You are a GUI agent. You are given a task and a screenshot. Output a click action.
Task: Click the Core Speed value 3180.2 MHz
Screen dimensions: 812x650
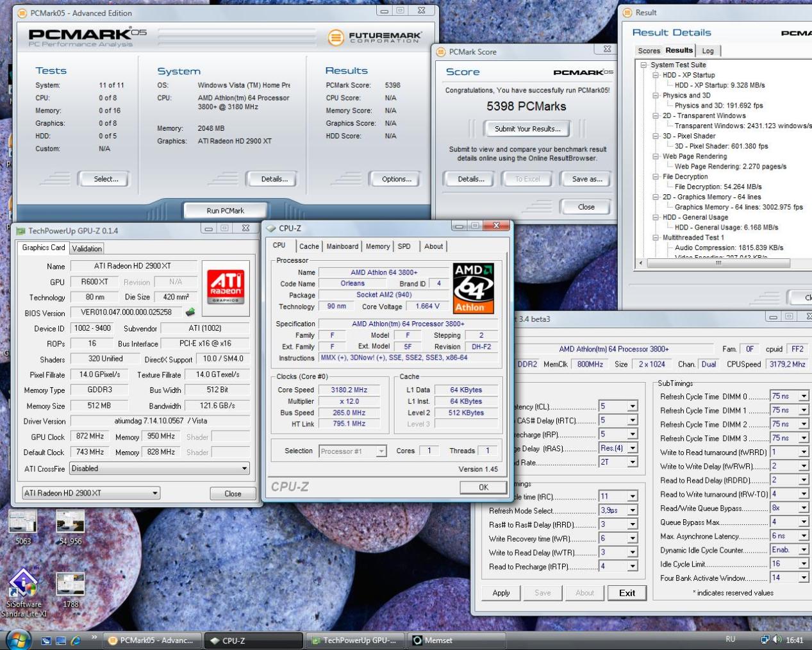349,390
